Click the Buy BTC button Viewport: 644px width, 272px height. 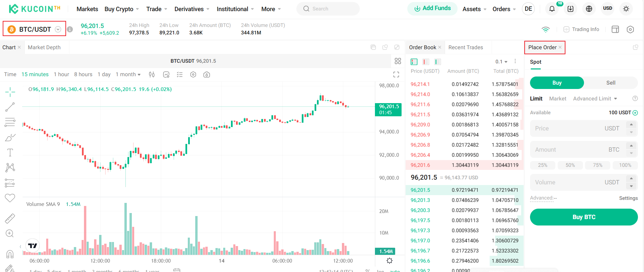(x=583, y=217)
